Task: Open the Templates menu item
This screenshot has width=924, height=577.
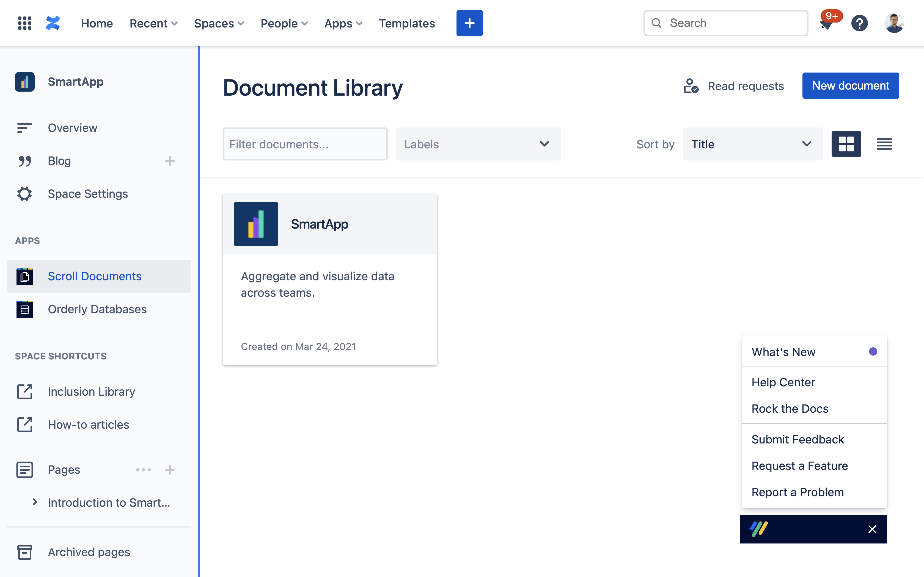Action: 407,23
